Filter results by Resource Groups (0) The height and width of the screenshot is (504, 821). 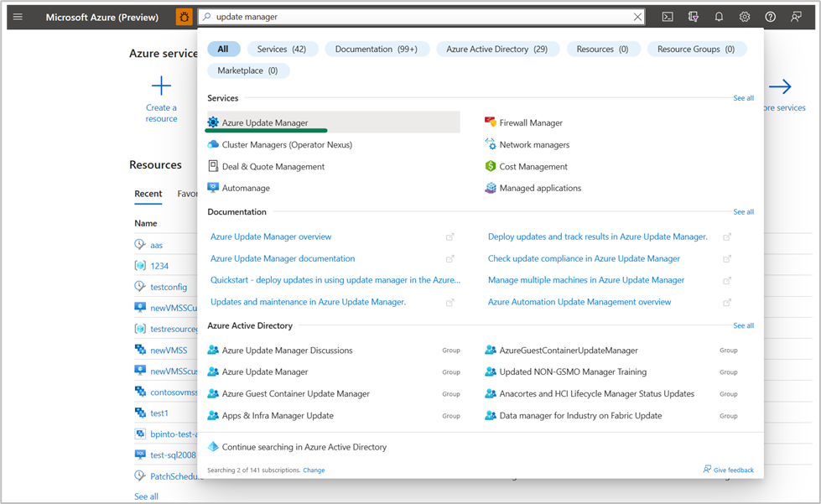tap(696, 49)
